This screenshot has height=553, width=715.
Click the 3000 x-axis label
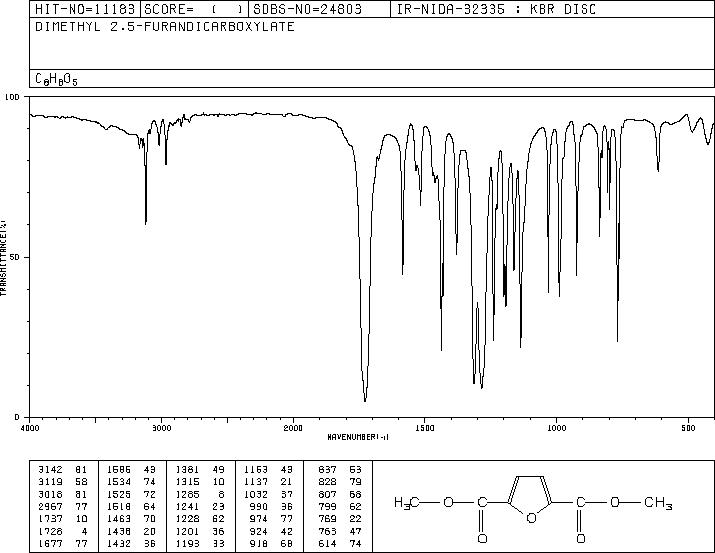161,428
